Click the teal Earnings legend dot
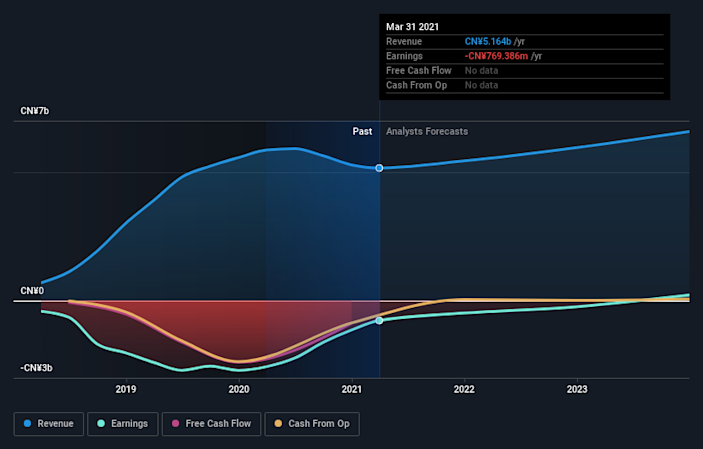This screenshot has height=449, width=703. (100, 424)
